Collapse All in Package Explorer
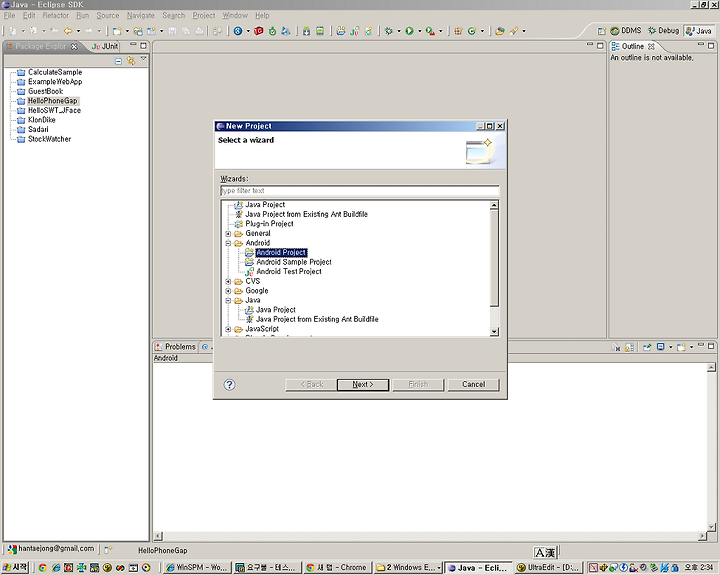The width and height of the screenshot is (720, 575). click(x=118, y=61)
